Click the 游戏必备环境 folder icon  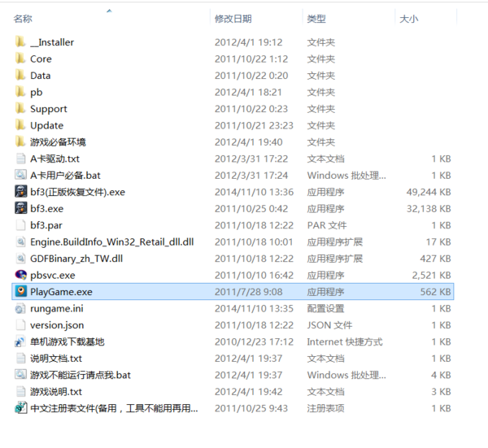(20, 141)
